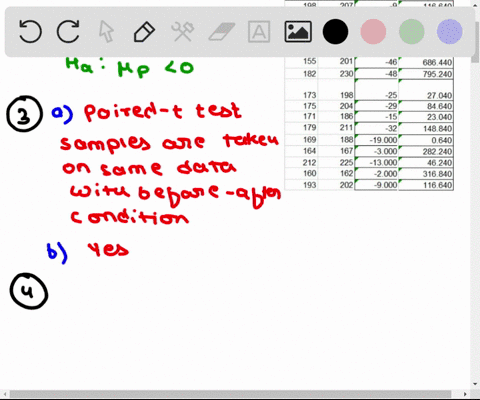Select table cell 27.040
Image resolution: width=480 pixels, height=400 pixels.
426,90
